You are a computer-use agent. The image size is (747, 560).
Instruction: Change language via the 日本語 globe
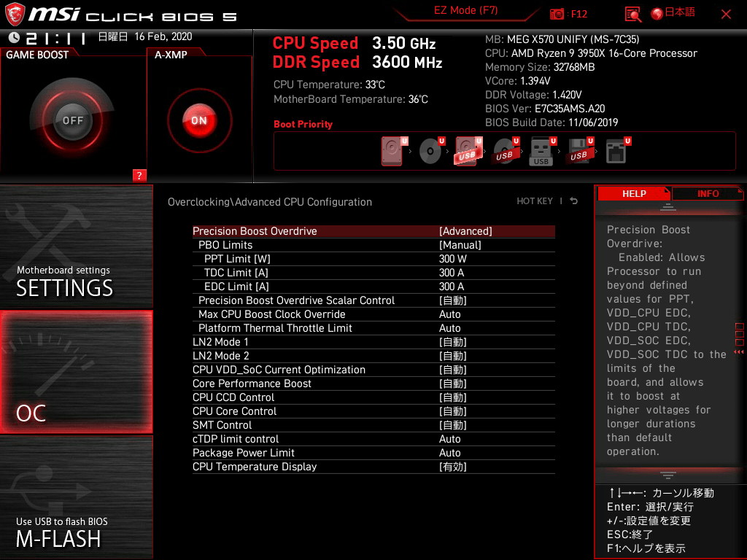[673, 13]
